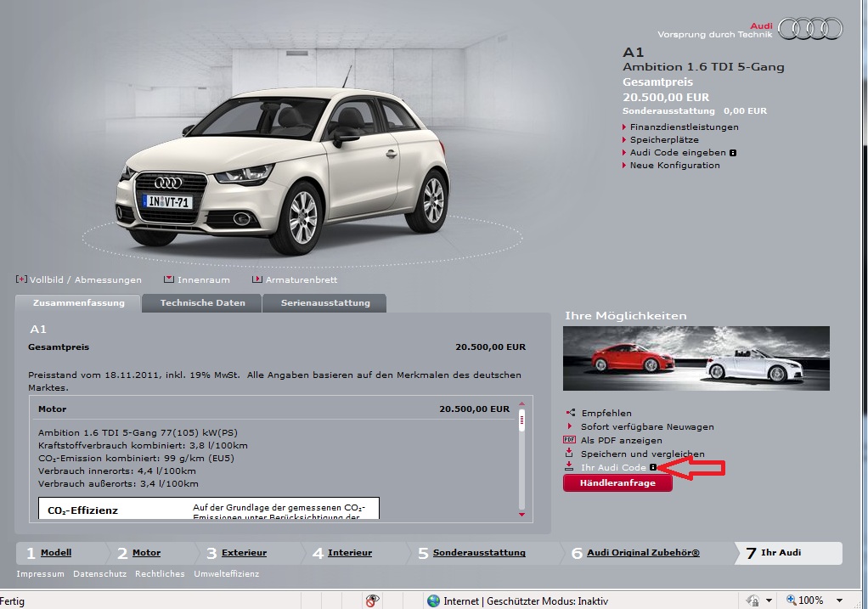Click the globe icon in the status bar
Viewport: 868px width, 609px height.
click(x=433, y=601)
